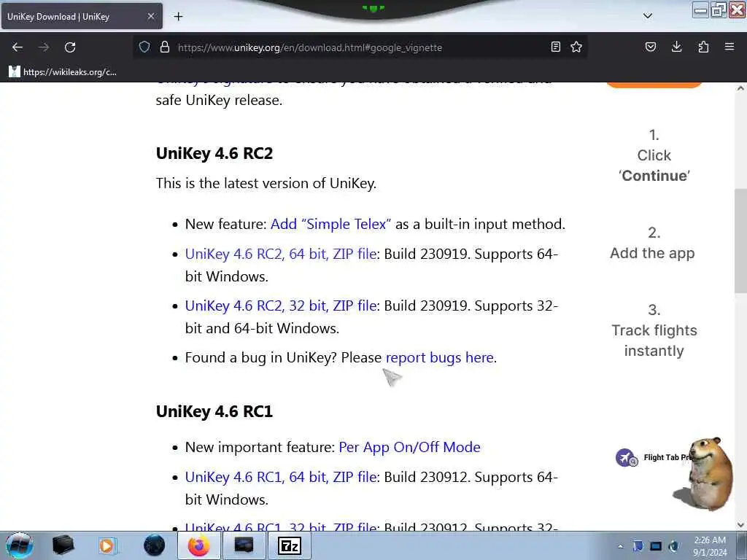Viewport: 747px width, 560px height.
Task: Click the padlock site security icon
Action: click(x=165, y=47)
